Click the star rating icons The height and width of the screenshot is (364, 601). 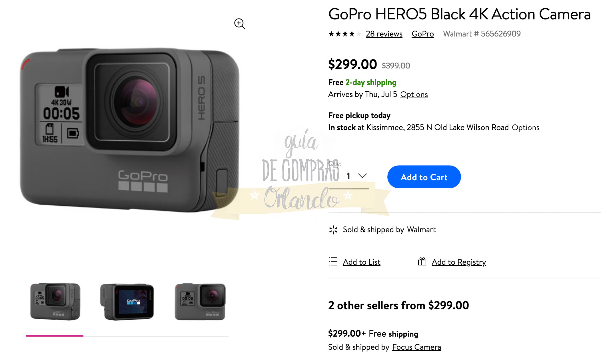(x=345, y=34)
